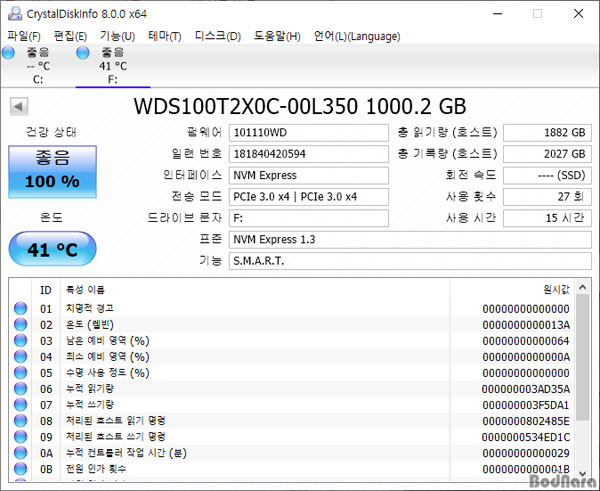Click the previous disk arrow button
The image size is (600, 491).
click(19, 106)
